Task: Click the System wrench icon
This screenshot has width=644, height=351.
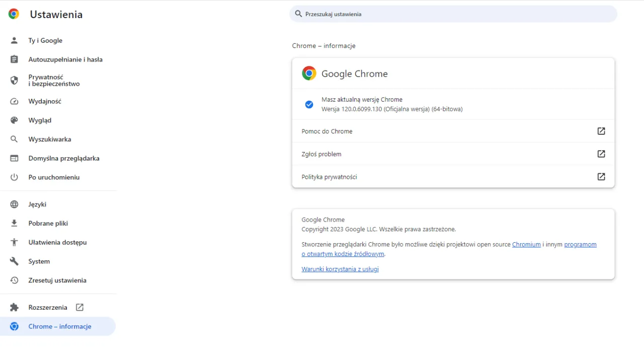Action: pyautogui.click(x=14, y=261)
